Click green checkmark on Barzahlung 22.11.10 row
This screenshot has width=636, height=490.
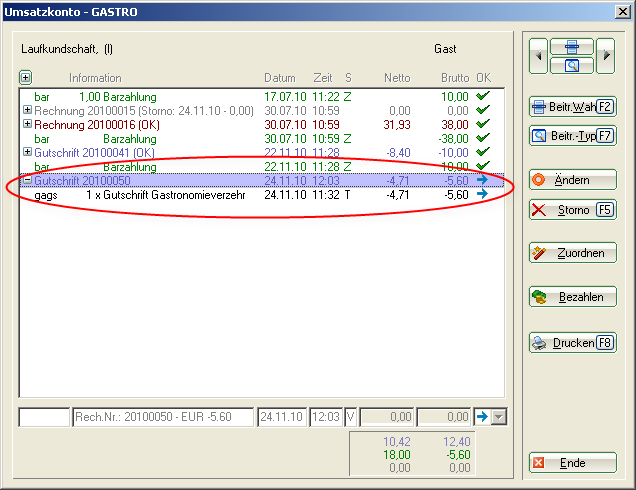(483, 165)
